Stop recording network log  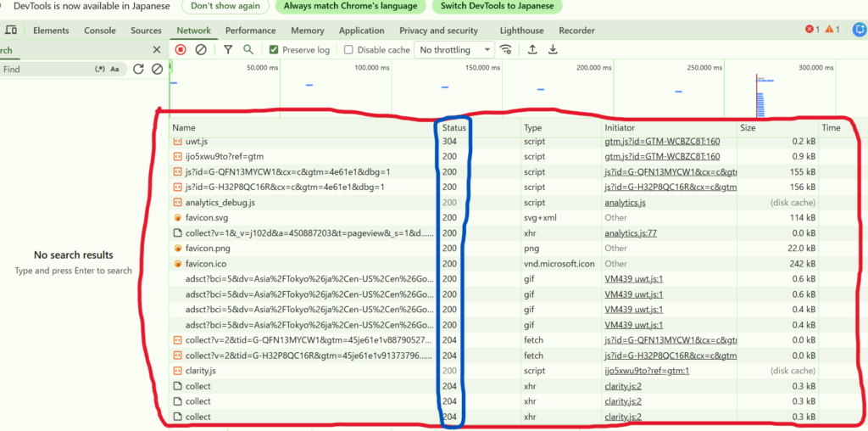point(181,50)
